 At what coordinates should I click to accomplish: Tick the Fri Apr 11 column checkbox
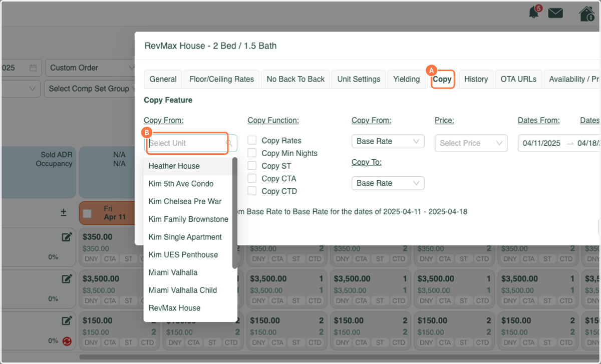[x=87, y=213]
